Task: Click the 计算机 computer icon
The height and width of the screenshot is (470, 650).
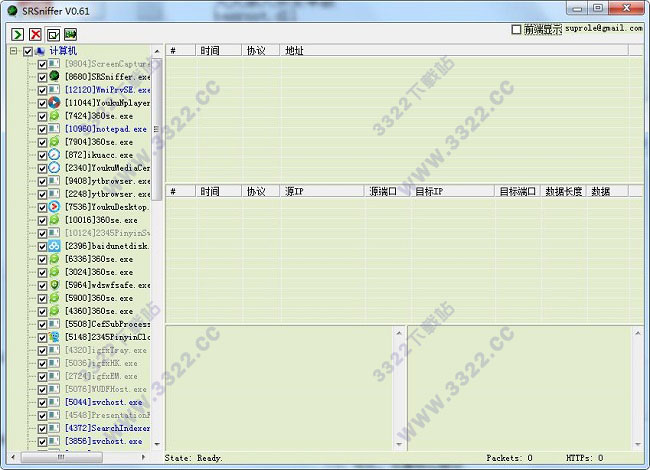Action: 40,51
